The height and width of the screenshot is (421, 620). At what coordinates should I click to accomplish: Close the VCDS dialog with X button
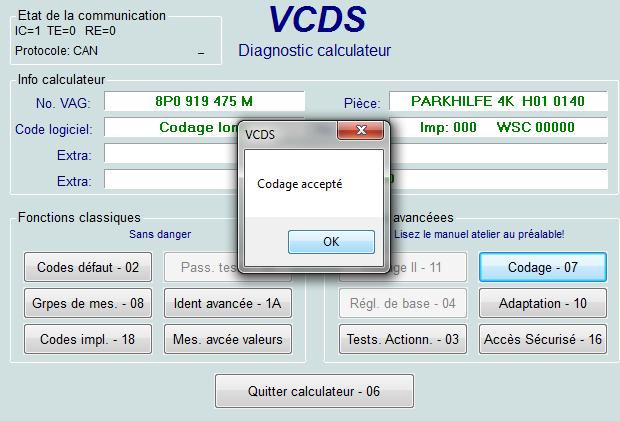(360, 130)
